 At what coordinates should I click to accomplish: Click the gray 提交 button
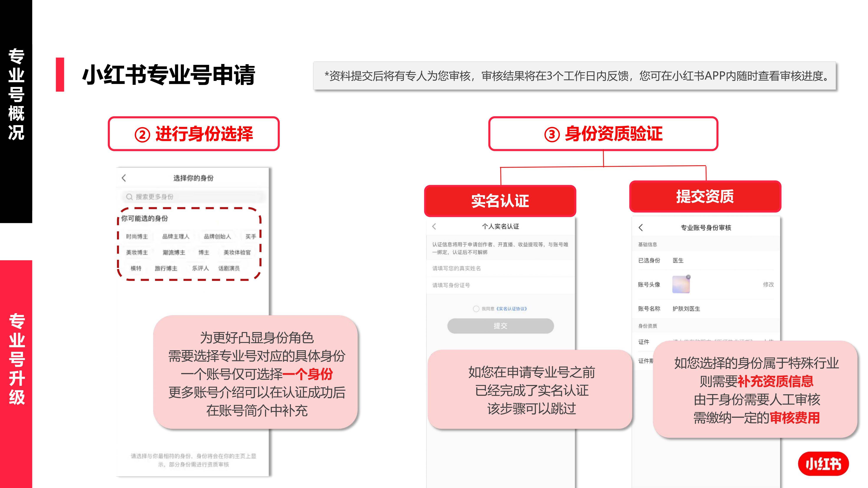tap(500, 326)
